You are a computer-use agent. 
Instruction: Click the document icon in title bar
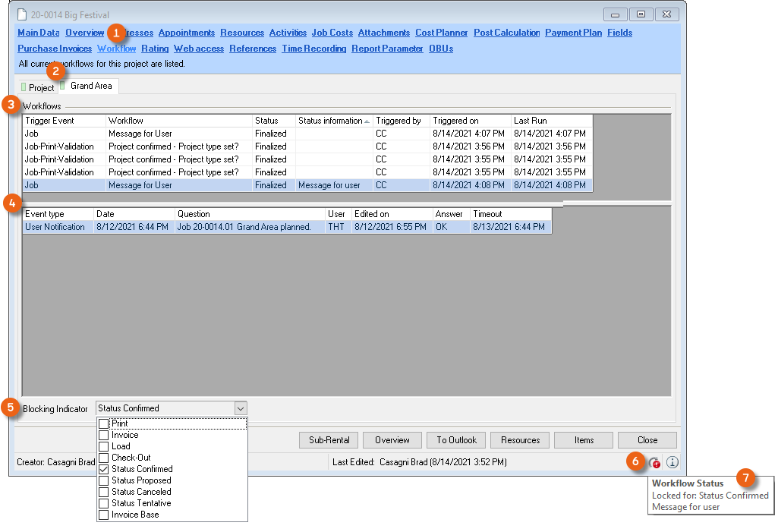tap(21, 14)
